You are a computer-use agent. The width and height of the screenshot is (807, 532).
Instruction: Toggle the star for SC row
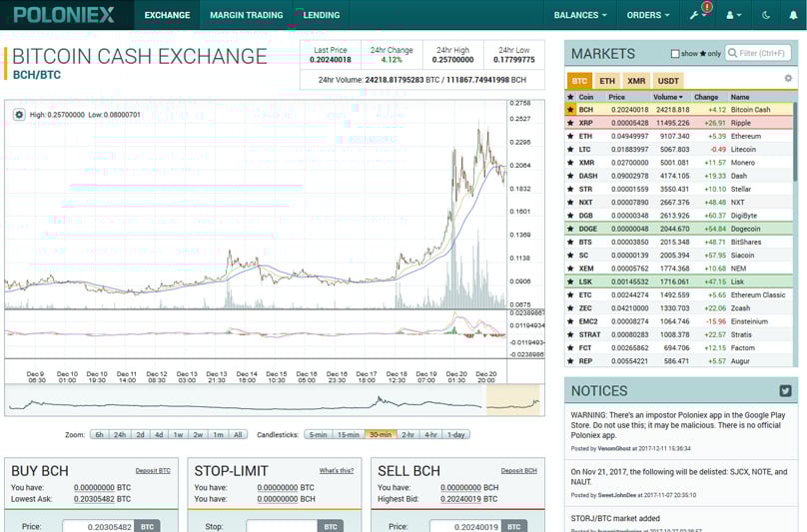[570, 256]
